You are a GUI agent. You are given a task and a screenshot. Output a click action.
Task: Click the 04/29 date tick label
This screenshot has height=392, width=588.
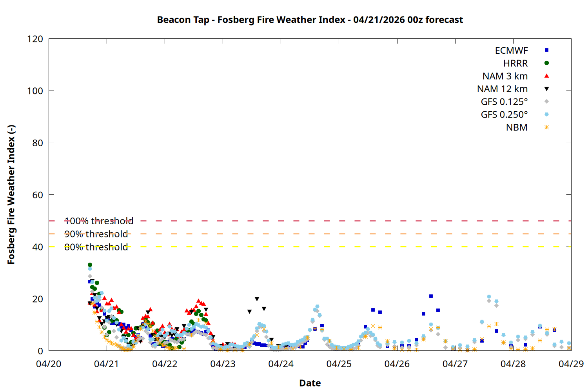tap(571, 364)
